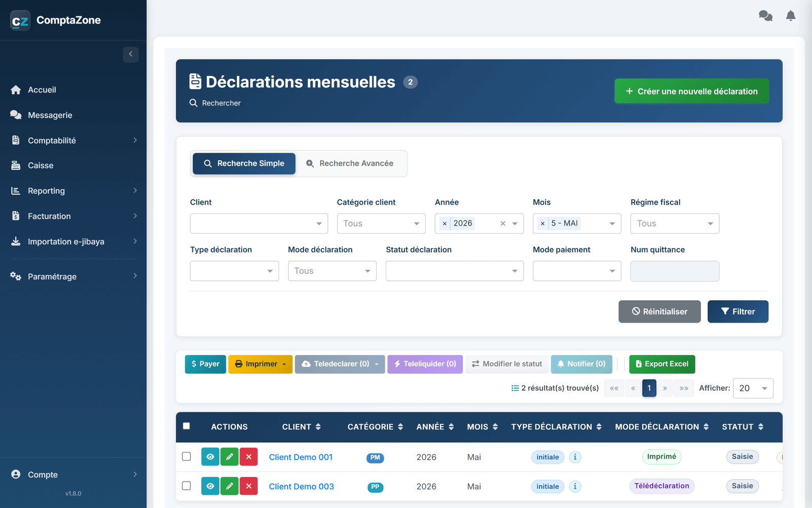Open the Client Demo 003 link

coord(301,487)
